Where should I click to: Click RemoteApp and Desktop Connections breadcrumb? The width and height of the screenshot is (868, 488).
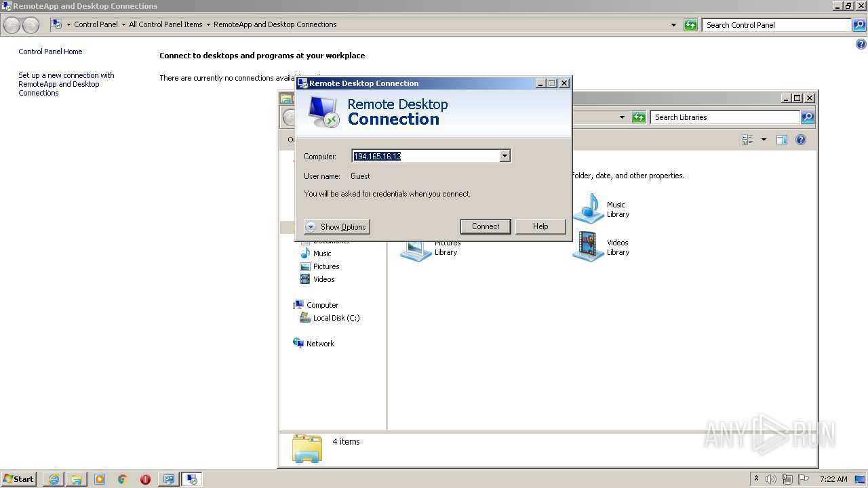275,24
